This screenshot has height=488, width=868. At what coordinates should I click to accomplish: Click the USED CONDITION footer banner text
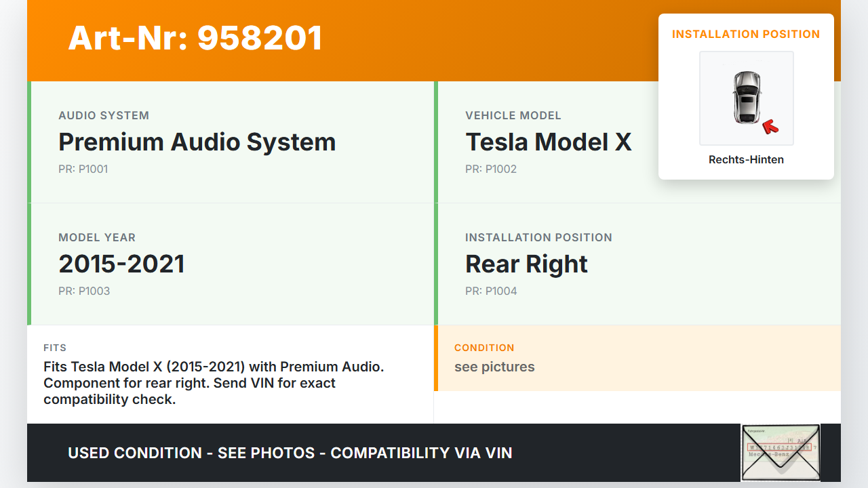coord(290,453)
